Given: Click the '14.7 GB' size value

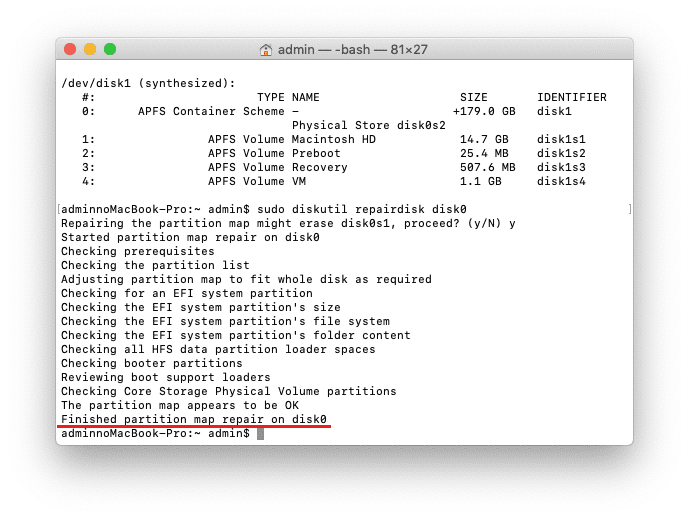Looking at the screenshot, I should [x=484, y=139].
